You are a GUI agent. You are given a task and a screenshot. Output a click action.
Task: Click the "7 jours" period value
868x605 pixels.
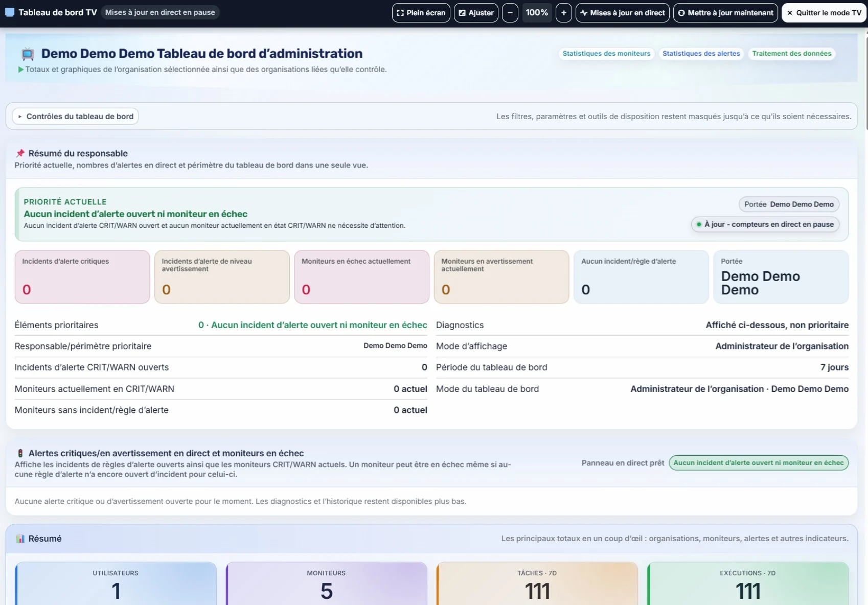(834, 367)
